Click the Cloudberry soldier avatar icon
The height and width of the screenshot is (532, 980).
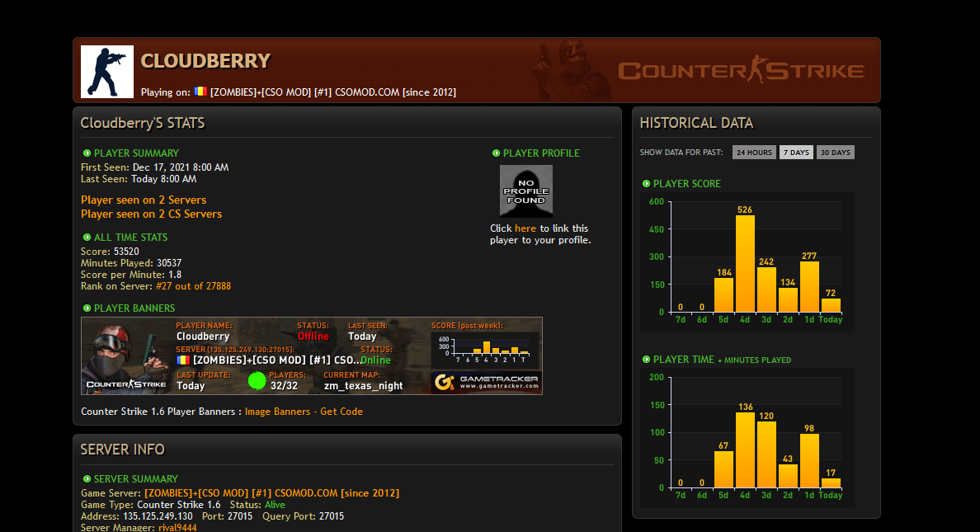point(107,72)
